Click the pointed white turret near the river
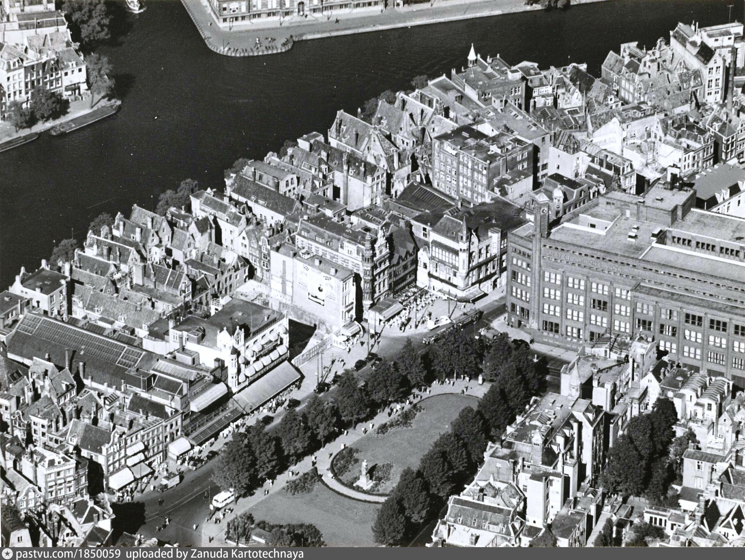745x560 pixels. (472, 56)
